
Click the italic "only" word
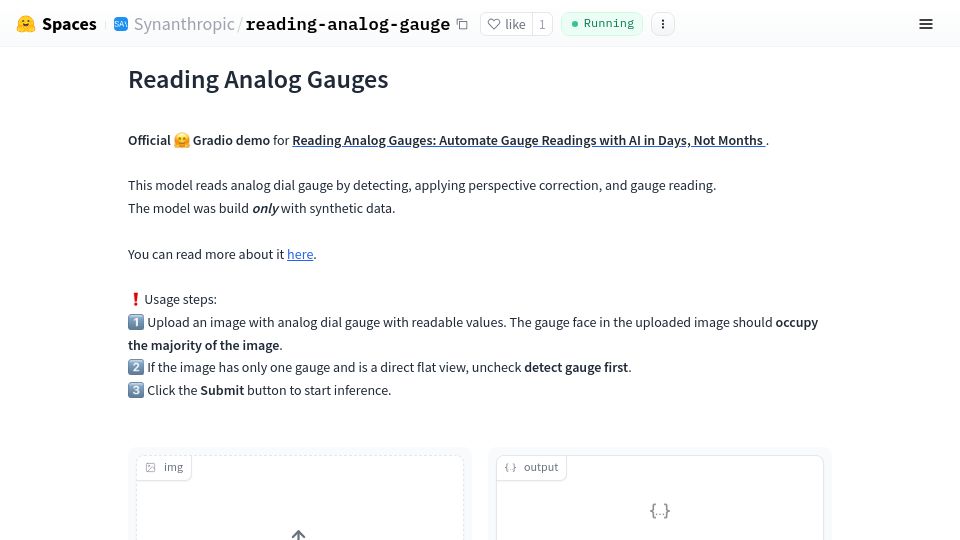[265, 208]
